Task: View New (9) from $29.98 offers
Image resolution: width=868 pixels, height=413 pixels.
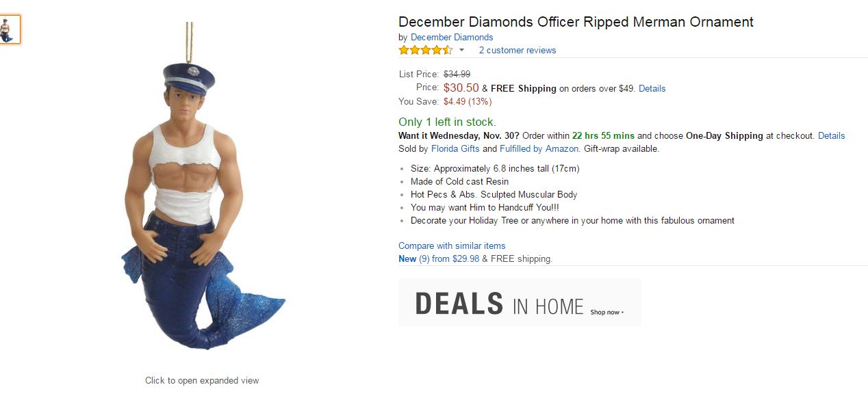Action: (x=439, y=258)
